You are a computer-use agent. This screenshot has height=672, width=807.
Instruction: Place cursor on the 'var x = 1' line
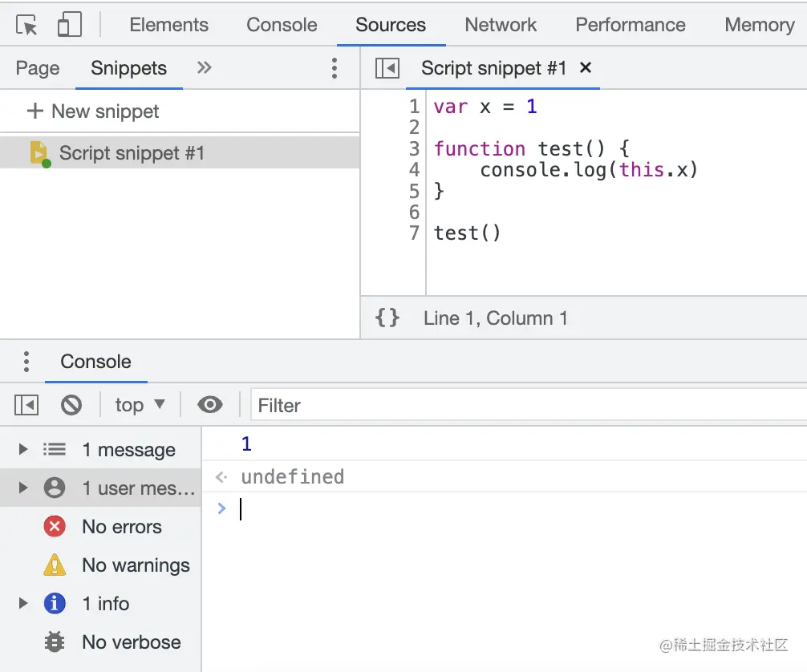click(485, 107)
